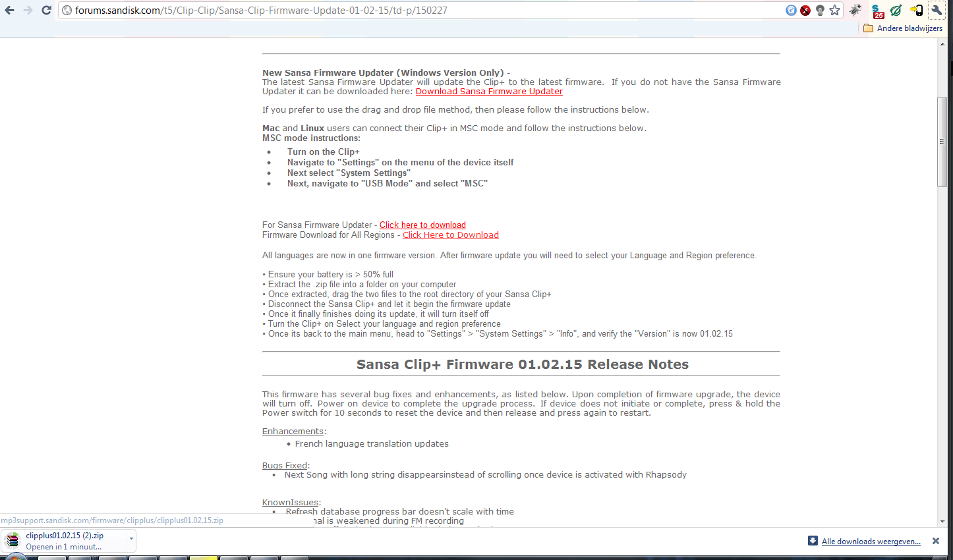Screen dimensions: 953x560
Task: Click 'Extract the .zip file' instruction line
Action: (x=359, y=285)
